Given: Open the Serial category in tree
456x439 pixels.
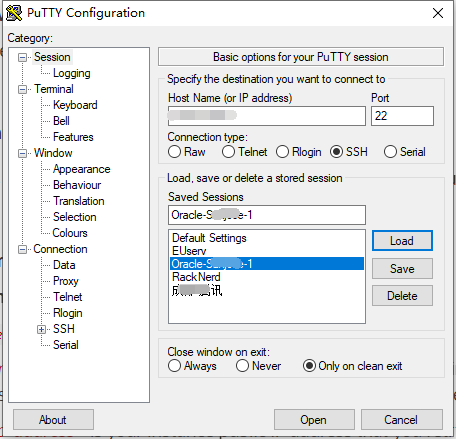Looking at the screenshot, I should pyautogui.click(x=66, y=345).
